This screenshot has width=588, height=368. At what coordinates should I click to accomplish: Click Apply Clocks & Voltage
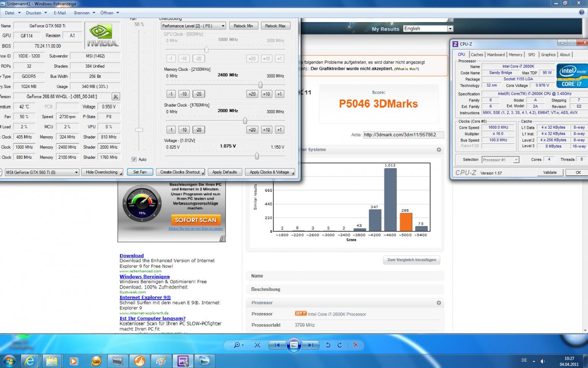(270, 172)
